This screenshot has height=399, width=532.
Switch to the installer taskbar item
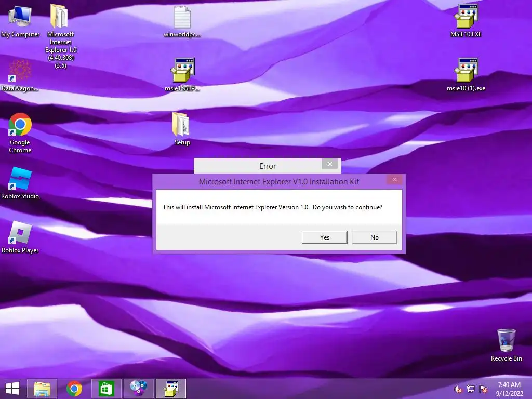[171, 389]
